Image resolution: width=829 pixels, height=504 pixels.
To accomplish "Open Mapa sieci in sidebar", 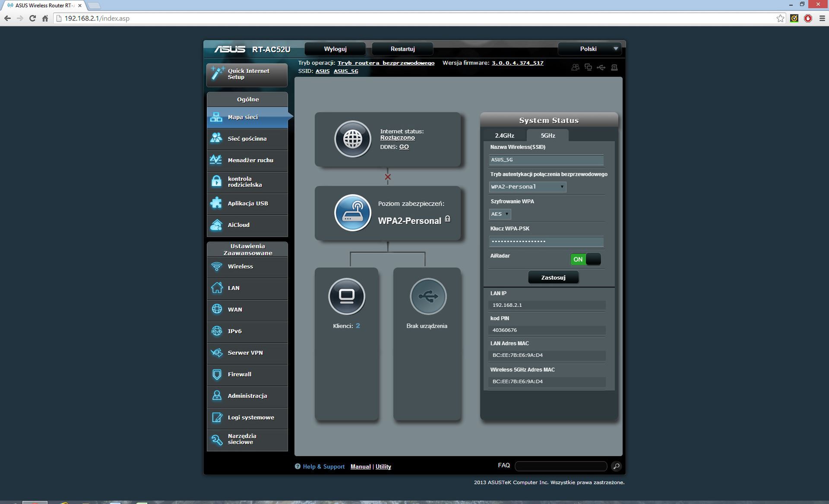I will tap(247, 117).
